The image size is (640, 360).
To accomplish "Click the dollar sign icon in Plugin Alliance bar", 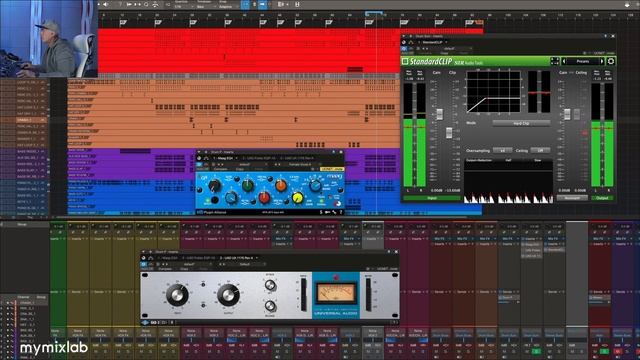I will click(321, 212).
